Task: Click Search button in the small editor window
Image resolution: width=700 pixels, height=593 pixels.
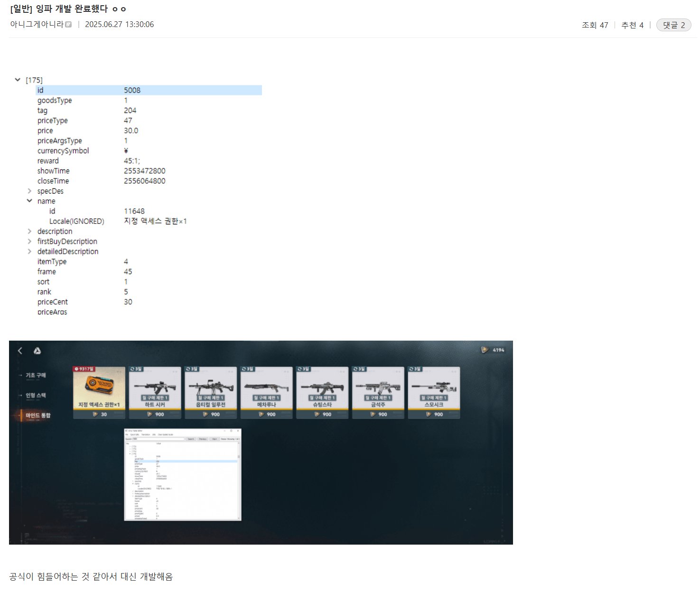Action: click(x=191, y=439)
